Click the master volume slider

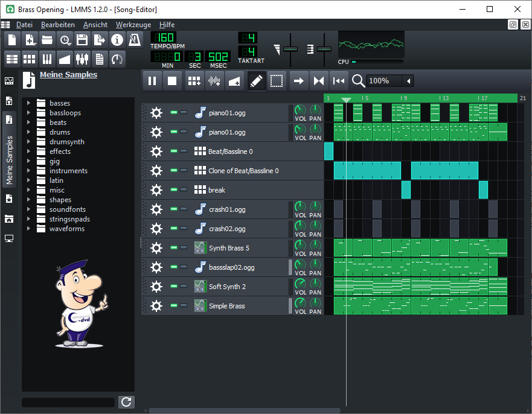point(290,49)
